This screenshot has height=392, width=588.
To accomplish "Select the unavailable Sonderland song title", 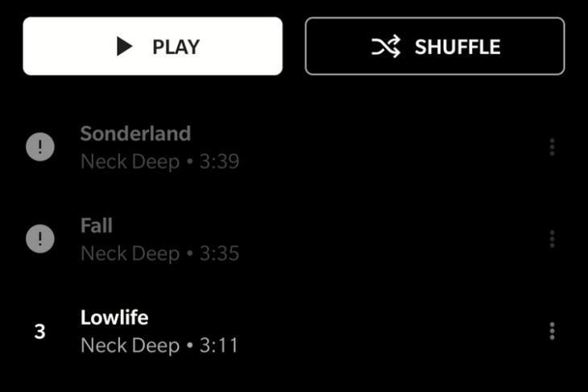I will coord(136,134).
